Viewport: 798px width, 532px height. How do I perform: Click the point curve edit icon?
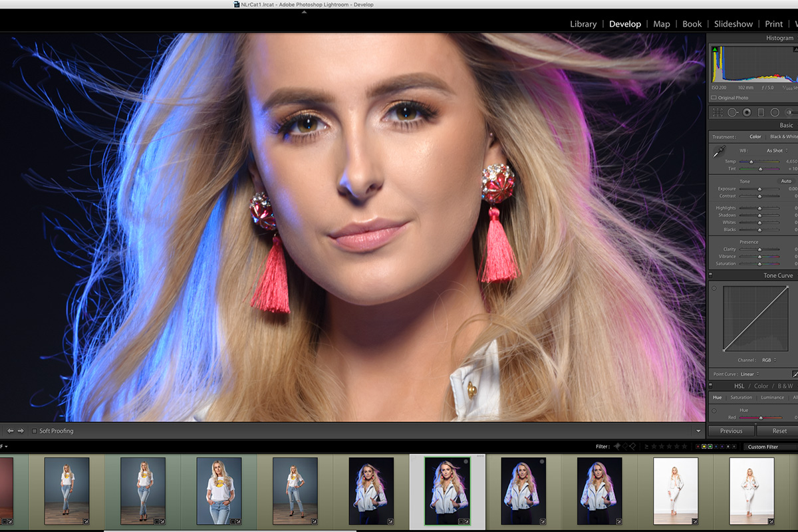pyautogui.click(x=794, y=374)
